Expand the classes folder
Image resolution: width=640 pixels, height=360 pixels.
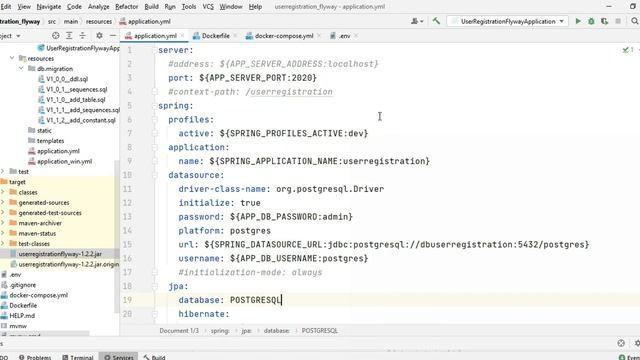3,192
